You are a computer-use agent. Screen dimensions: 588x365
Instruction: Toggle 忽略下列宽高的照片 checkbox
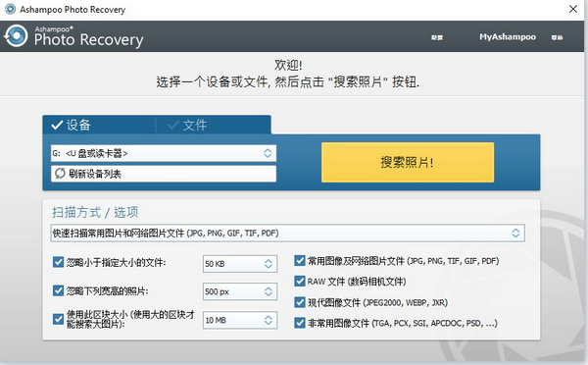(58, 290)
